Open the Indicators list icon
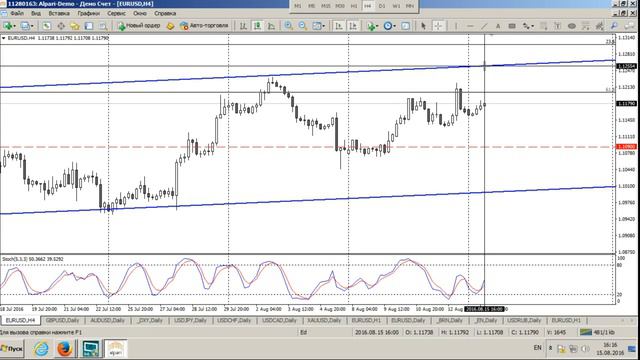The width and height of the screenshot is (640, 360). 371,26
